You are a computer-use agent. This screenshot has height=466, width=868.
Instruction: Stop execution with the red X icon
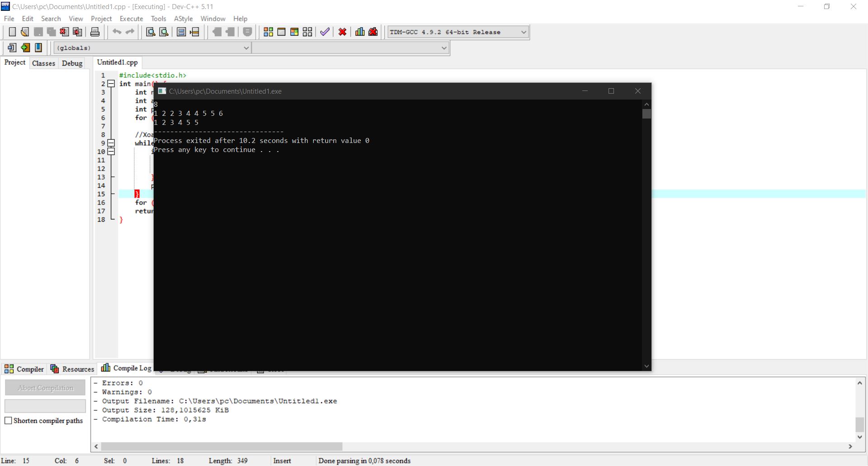342,32
